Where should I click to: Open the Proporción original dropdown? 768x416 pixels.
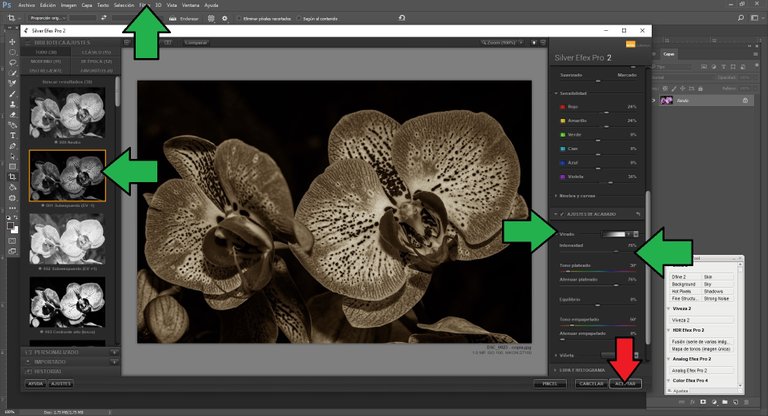tap(48, 18)
